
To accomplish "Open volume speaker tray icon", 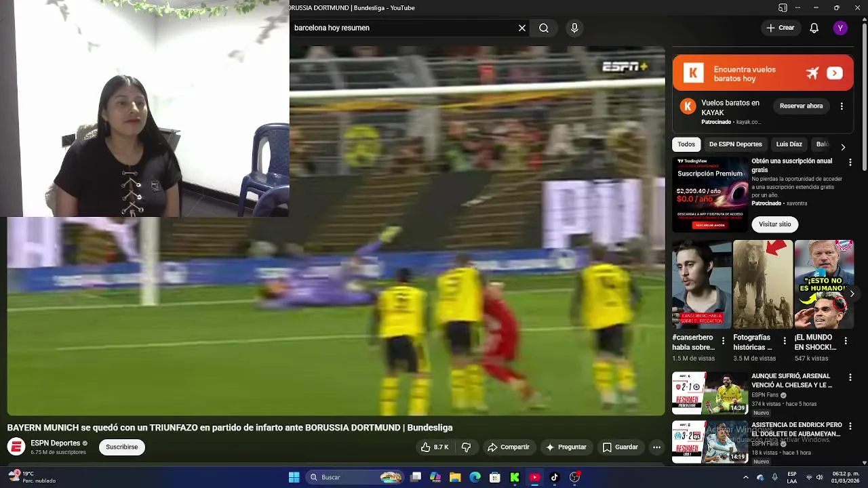I will 819,477.
